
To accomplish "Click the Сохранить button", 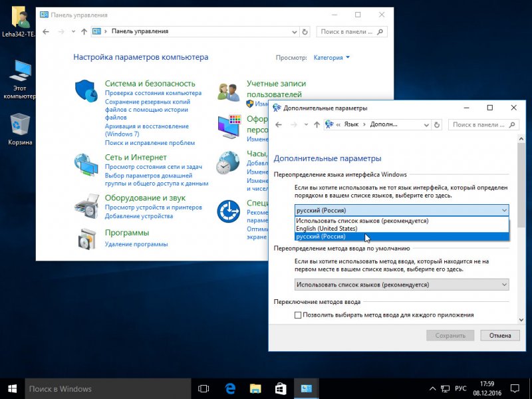I will [450, 336].
